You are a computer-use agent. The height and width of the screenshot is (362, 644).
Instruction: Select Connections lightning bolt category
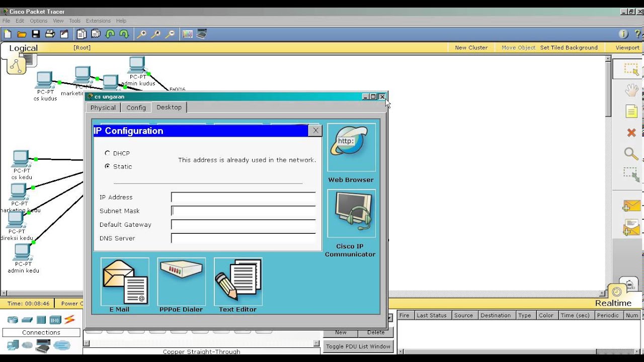pyautogui.click(x=69, y=319)
